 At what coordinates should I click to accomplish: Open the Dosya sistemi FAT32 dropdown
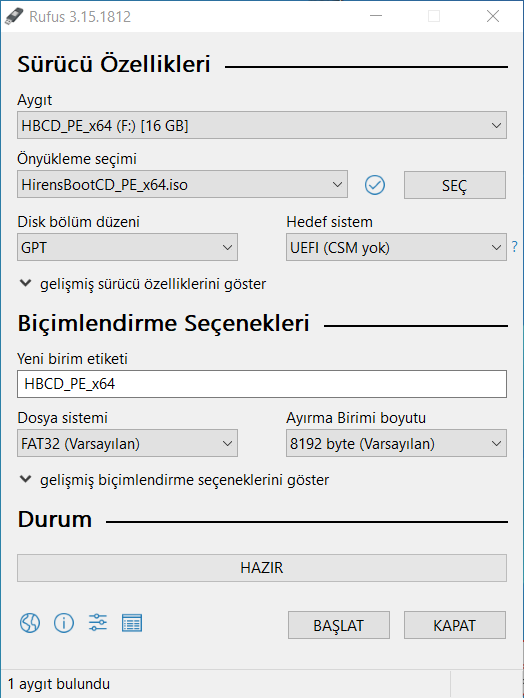127,443
